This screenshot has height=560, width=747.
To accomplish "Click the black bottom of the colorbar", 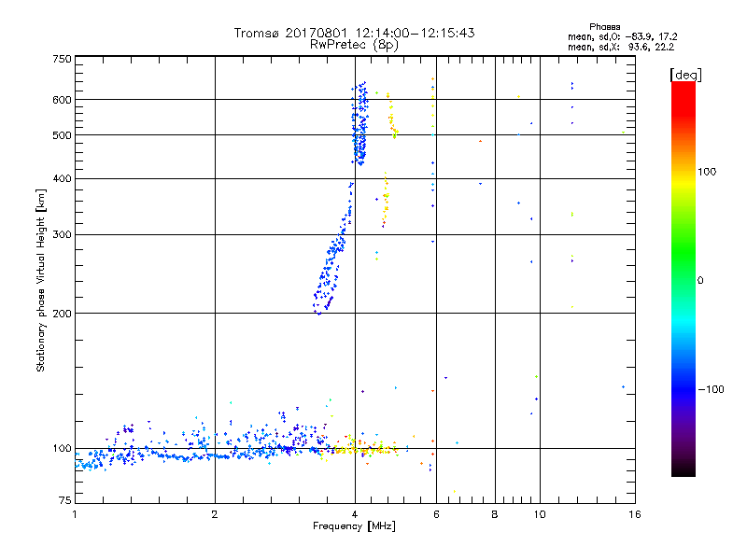I will [x=684, y=469].
